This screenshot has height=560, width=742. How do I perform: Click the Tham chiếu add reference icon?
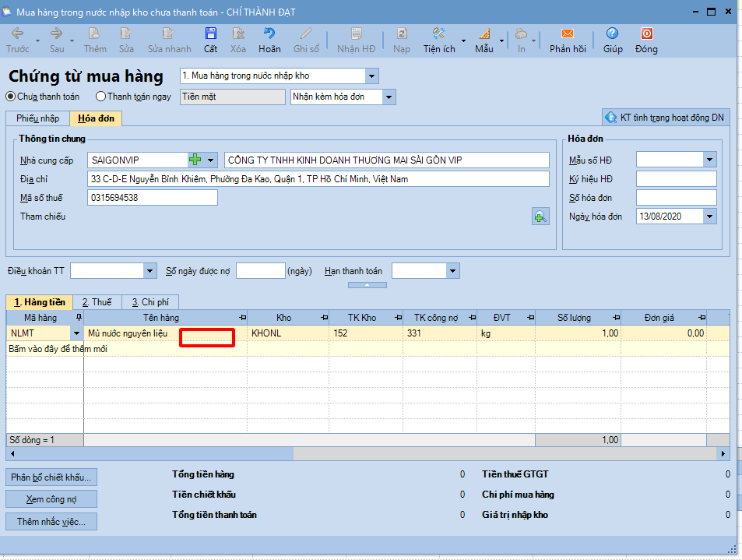pos(540,217)
